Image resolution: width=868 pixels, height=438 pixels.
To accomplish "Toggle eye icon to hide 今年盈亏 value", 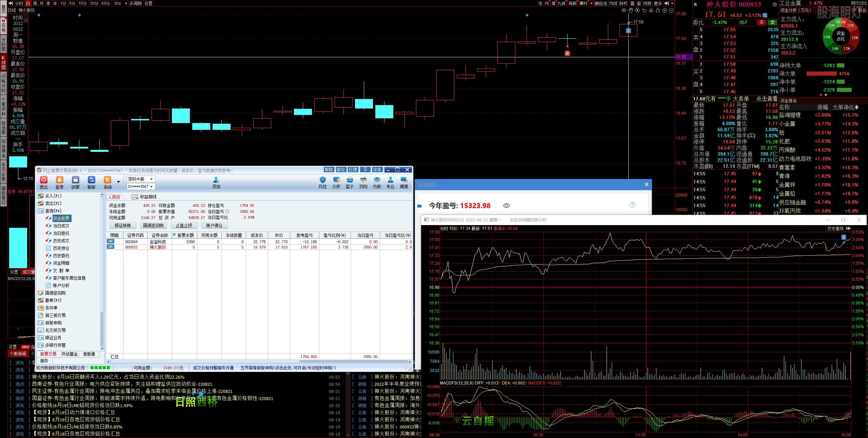I will point(506,206).
